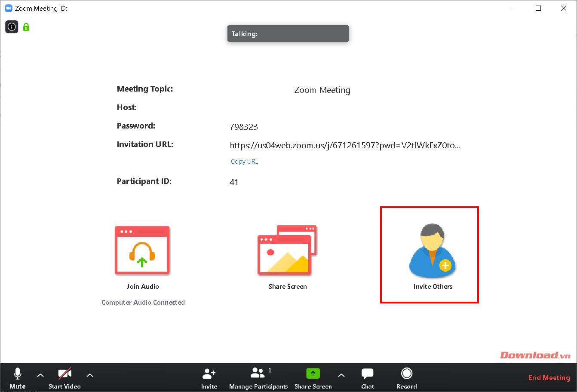This screenshot has width=577, height=392.
Task: Copy the invitation URL link
Action: pos(244,162)
